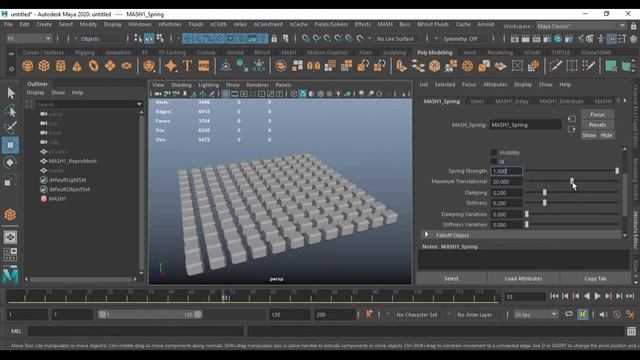
Task: Click the Mirror geometry shelf icon
Action: (x=313, y=66)
